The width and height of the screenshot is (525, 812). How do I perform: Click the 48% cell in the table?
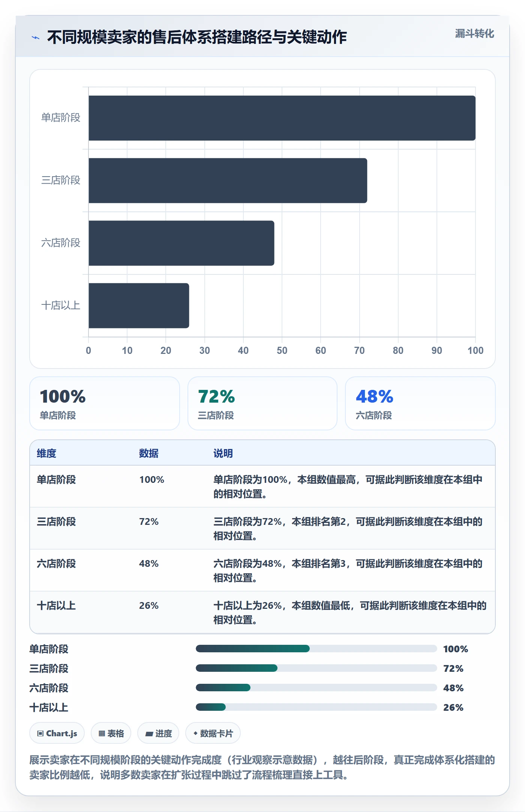pos(149,563)
